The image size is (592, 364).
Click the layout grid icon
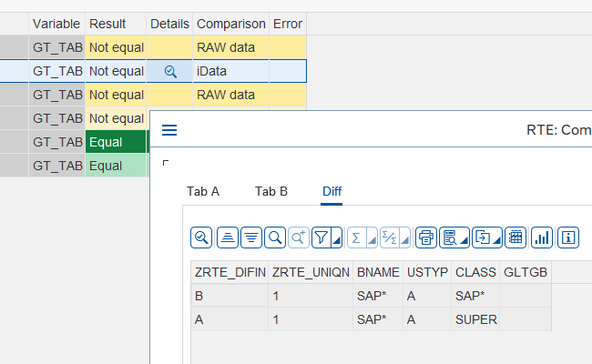click(x=515, y=238)
